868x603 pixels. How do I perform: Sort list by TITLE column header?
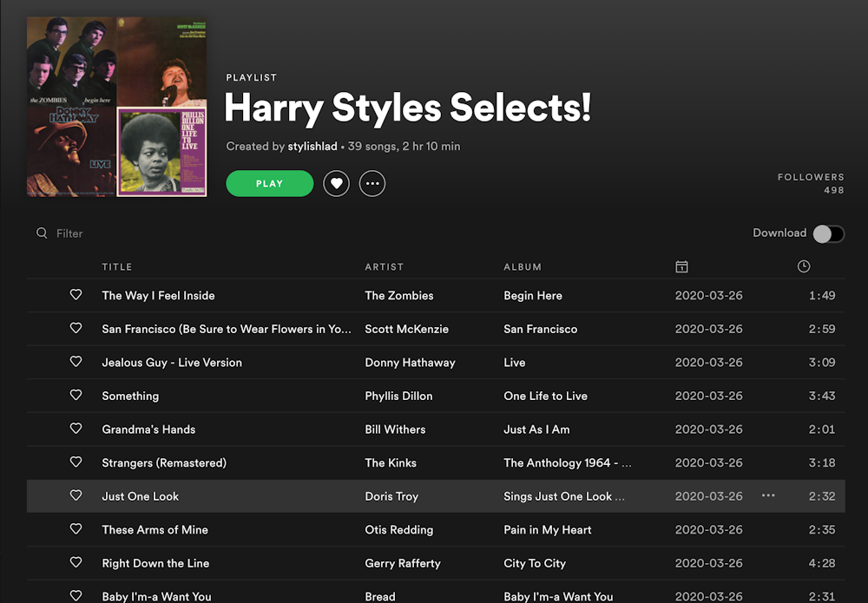[117, 266]
